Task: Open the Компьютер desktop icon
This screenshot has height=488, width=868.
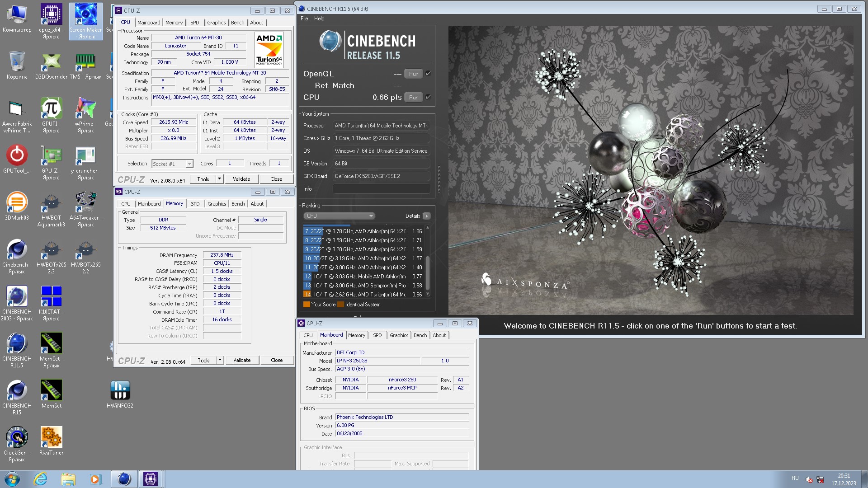Action: coord(17,19)
